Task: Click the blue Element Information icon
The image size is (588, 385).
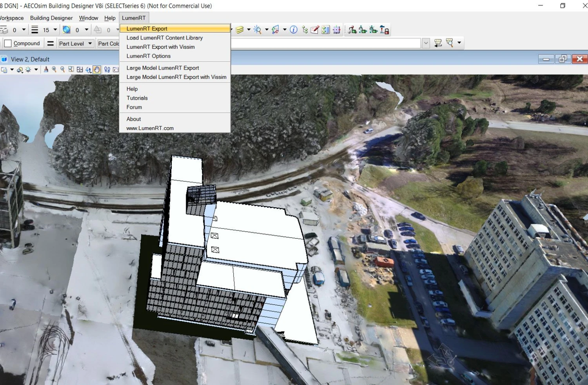Action: coord(294,30)
